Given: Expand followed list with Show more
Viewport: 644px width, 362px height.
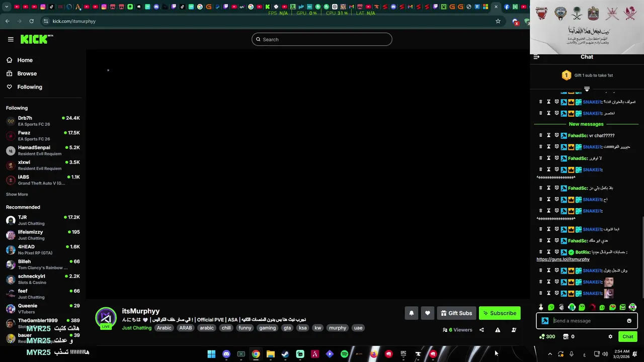Looking at the screenshot, I should pyautogui.click(x=17, y=195).
